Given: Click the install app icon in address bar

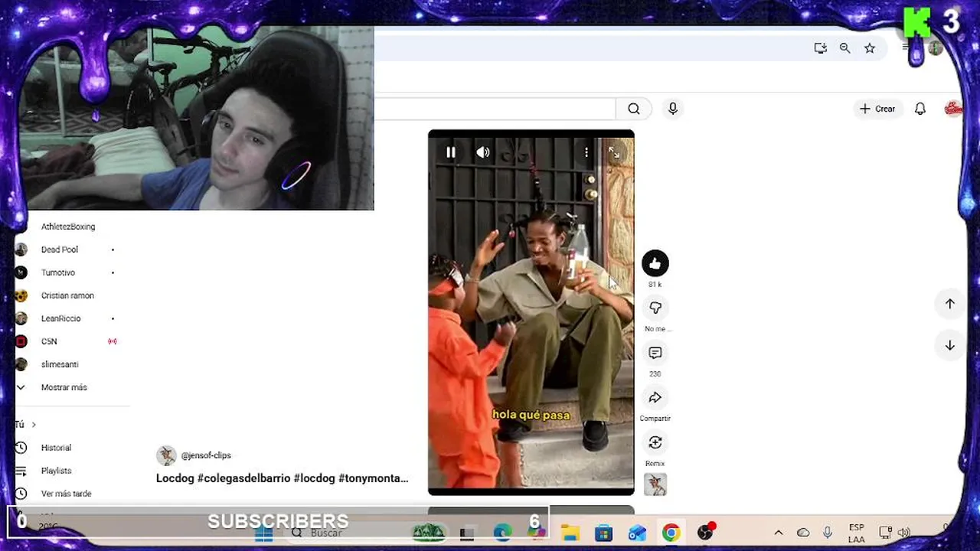Looking at the screenshot, I should click(x=820, y=48).
